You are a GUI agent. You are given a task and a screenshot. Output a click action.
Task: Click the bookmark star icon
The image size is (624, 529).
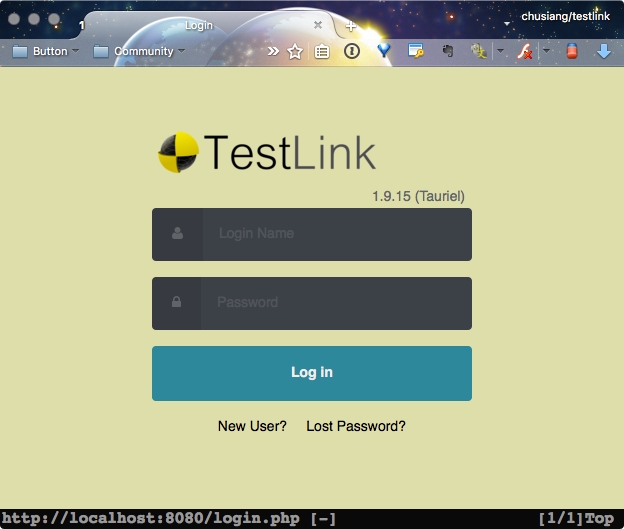point(295,52)
